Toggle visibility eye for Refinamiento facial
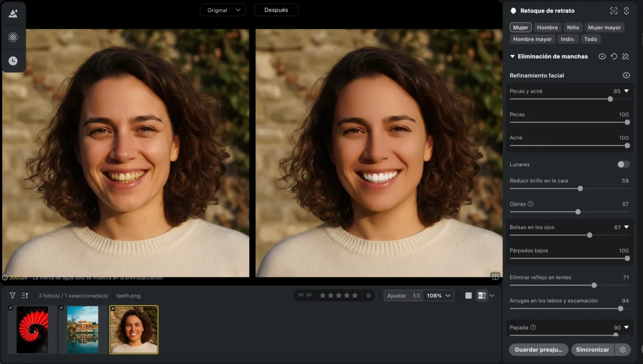 pyautogui.click(x=626, y=75)
